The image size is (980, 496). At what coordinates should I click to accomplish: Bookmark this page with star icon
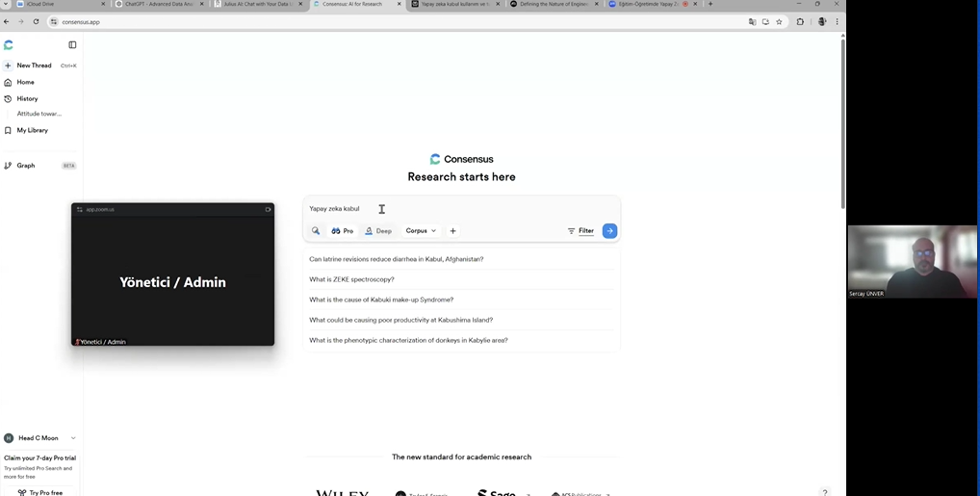pos(779,21)
